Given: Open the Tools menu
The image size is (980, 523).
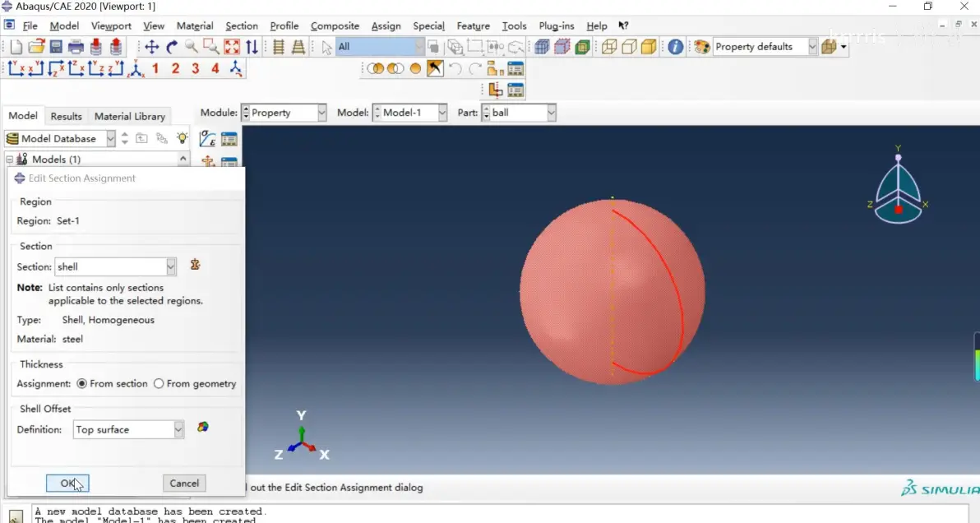Looking at the screenshot, I should tap(514, 25).
